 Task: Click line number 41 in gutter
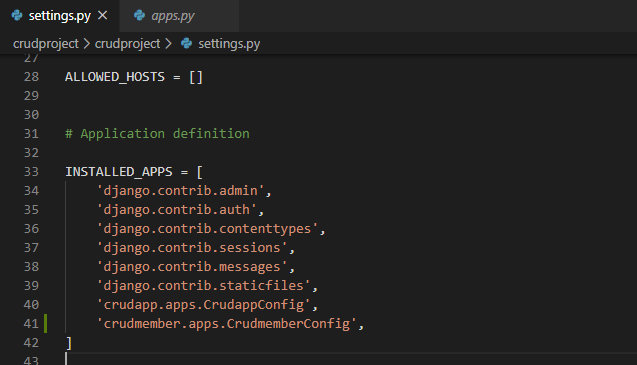click(31, 324)
